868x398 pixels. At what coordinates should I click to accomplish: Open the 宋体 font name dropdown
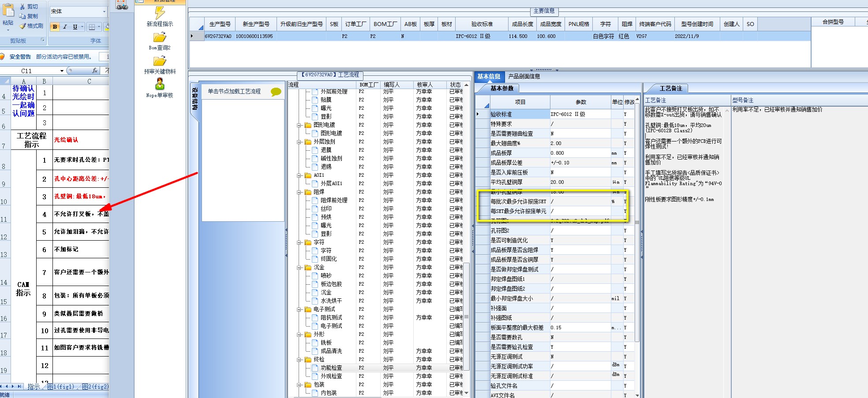(x=104, y=11)
